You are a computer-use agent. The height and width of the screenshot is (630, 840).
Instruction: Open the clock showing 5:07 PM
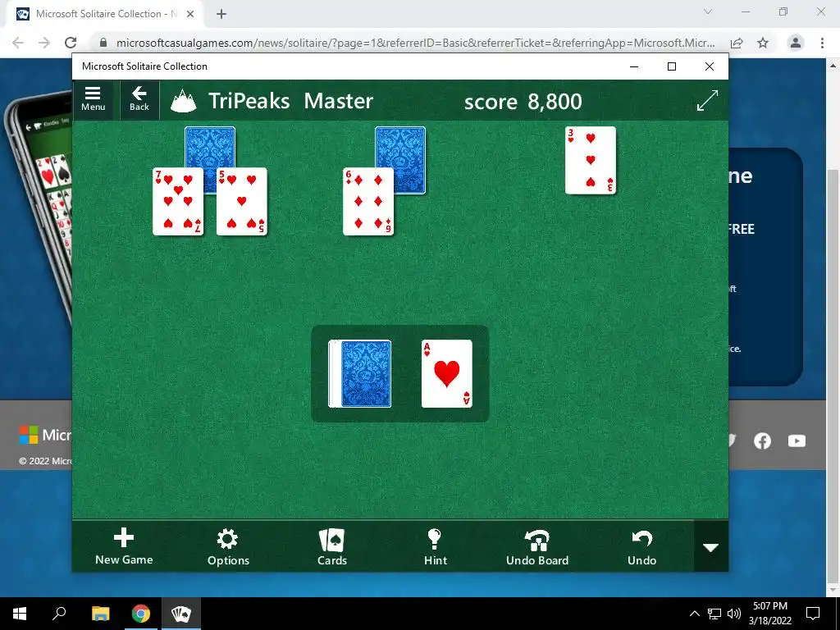[769, 614]
